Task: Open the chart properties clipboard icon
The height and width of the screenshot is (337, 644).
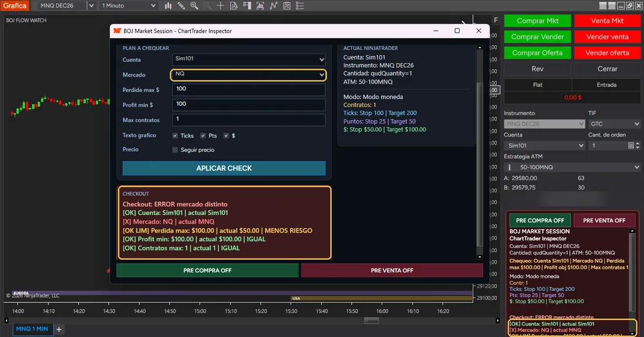Action: 287,6
